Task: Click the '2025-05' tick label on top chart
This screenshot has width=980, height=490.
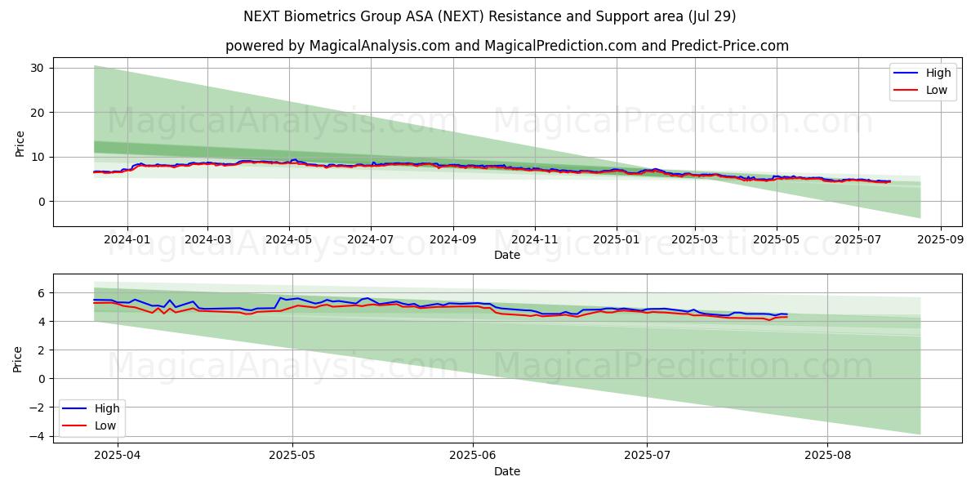Action: click(x=776, y=240)
